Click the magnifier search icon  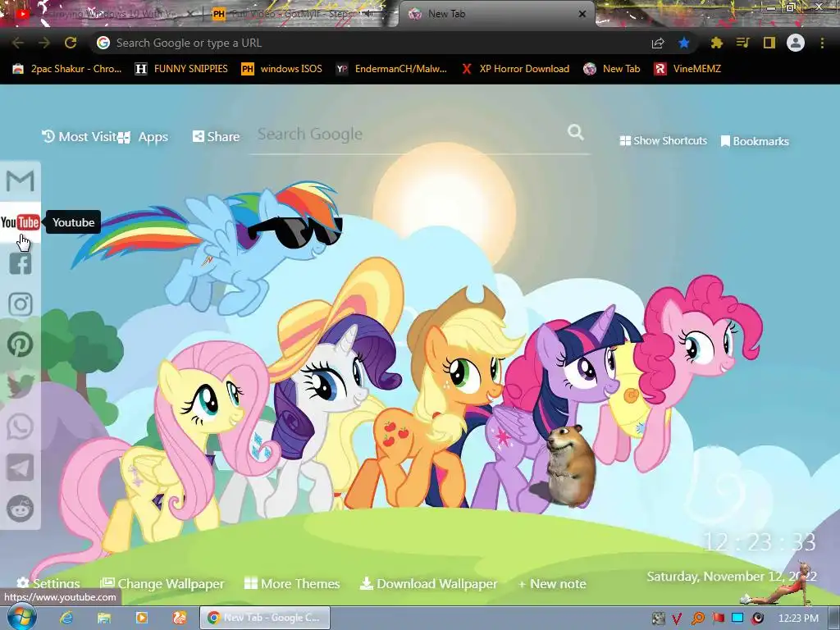tap(576, 132)
